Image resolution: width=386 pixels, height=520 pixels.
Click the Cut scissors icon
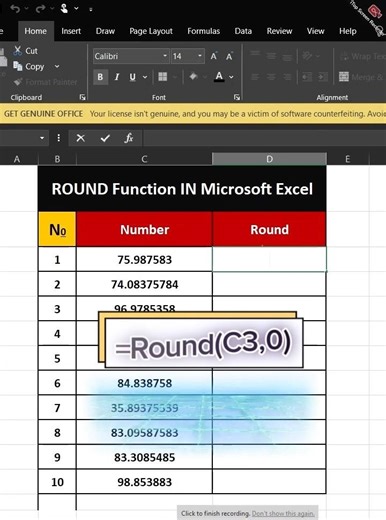[17, 51]
